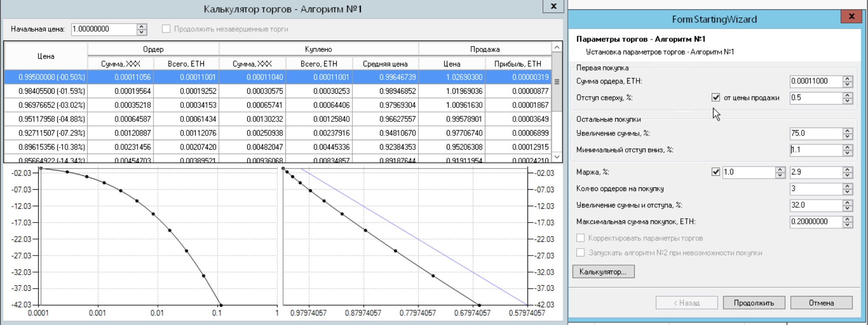Screen dimensions: 868x325
Task: Click the Максимальная сумма покупок field 0.20000000
Action: point(816,222)
